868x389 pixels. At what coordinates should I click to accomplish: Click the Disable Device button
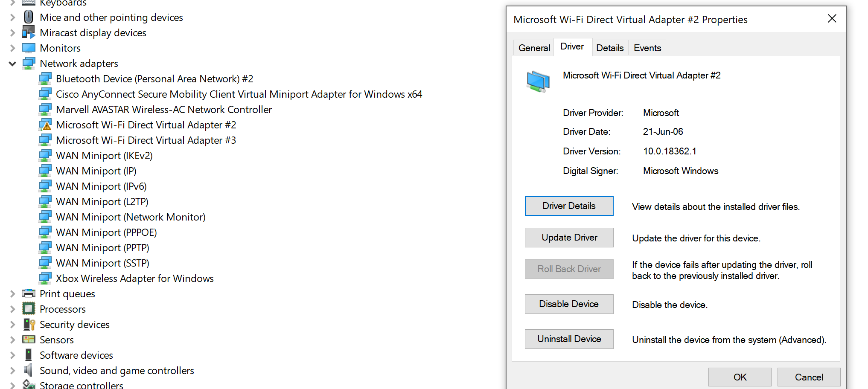pos(569,304)
